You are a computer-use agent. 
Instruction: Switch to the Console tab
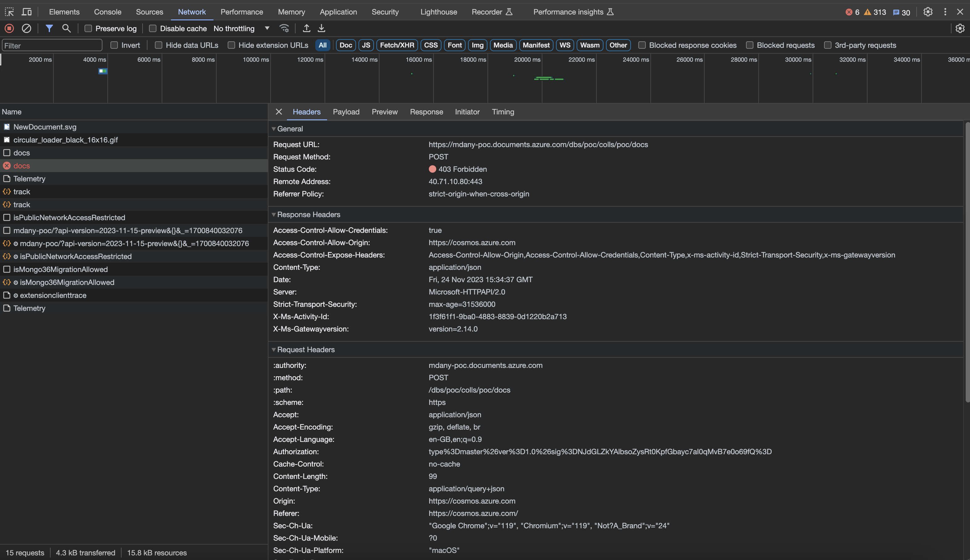(107, 11)
